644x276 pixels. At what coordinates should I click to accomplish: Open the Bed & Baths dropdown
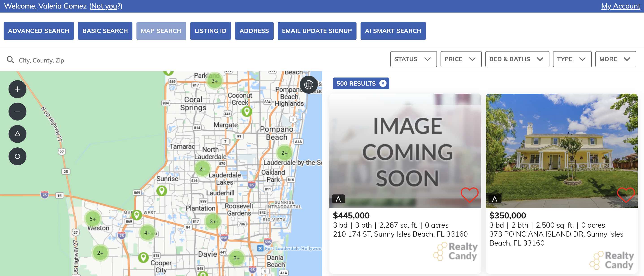(517, 59)
